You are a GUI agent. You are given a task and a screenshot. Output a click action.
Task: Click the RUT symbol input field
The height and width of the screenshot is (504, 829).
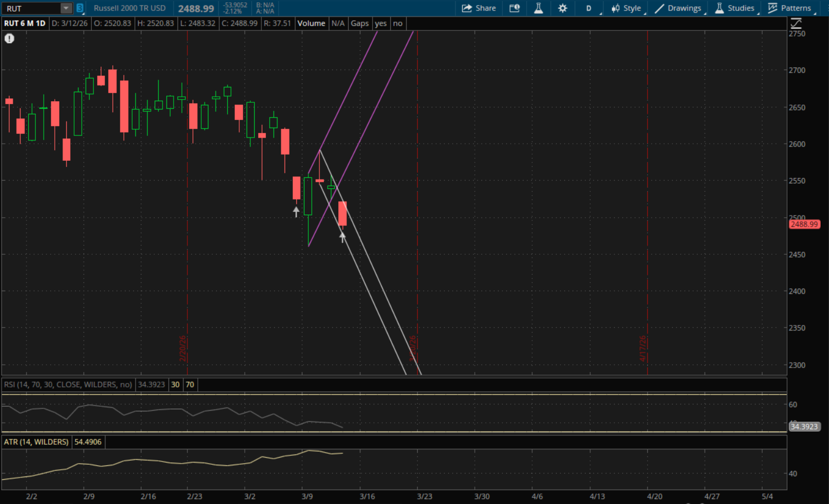pos(31,8)
